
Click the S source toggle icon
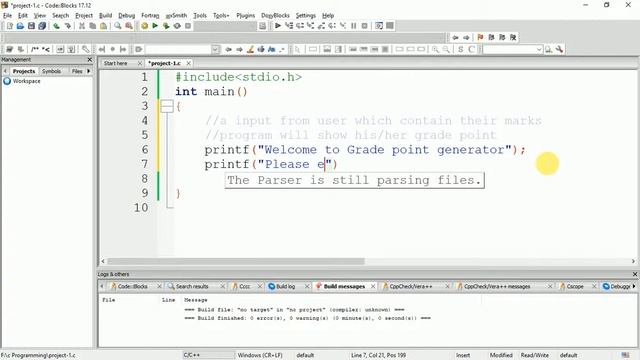(x=460, y=49)
